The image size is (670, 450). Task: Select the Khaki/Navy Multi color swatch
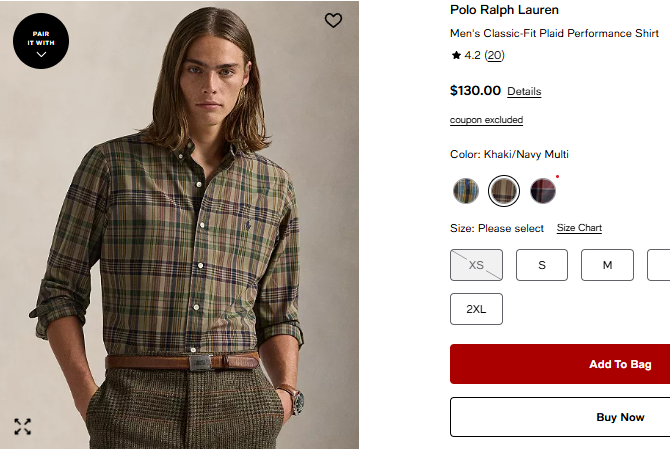504,190
